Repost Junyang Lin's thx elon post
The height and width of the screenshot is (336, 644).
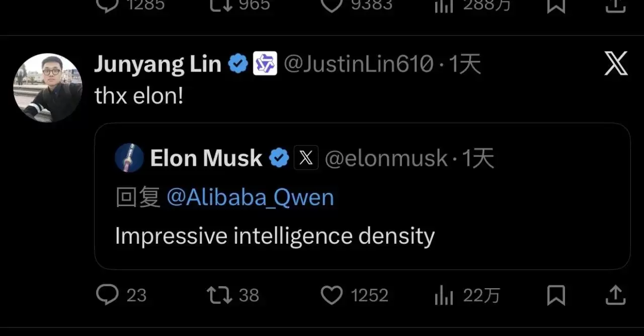[220, 295]
